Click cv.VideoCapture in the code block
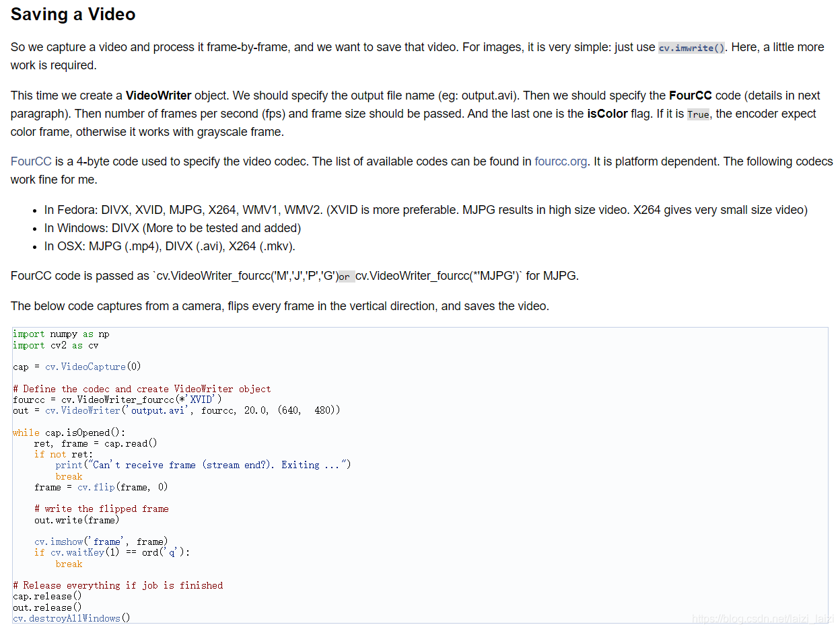 click(x=85, y=367)
